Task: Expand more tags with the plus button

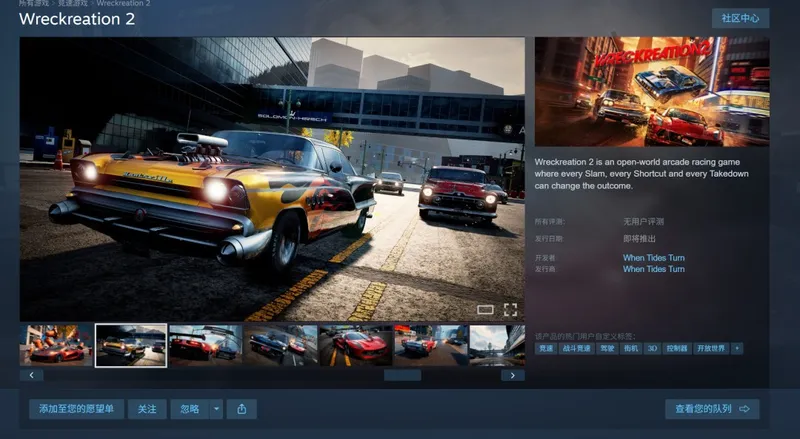Action: [x=736, y=348]
